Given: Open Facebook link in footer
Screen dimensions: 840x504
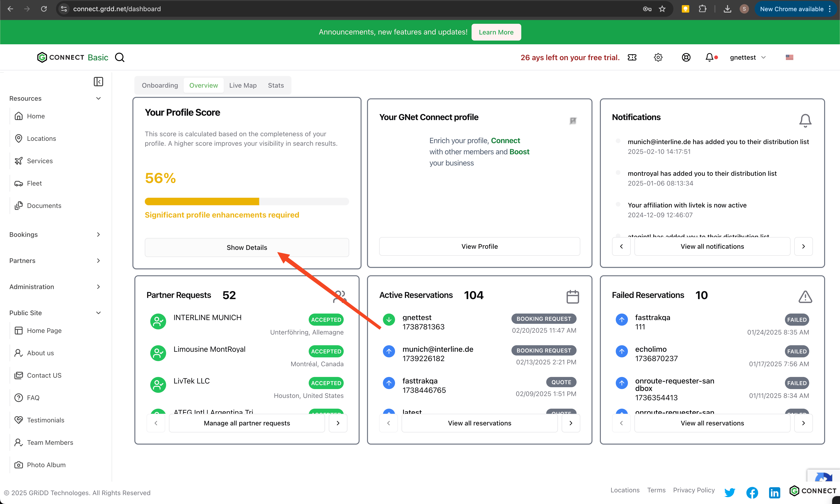Looking at the screenshot, I should point(752,492).
